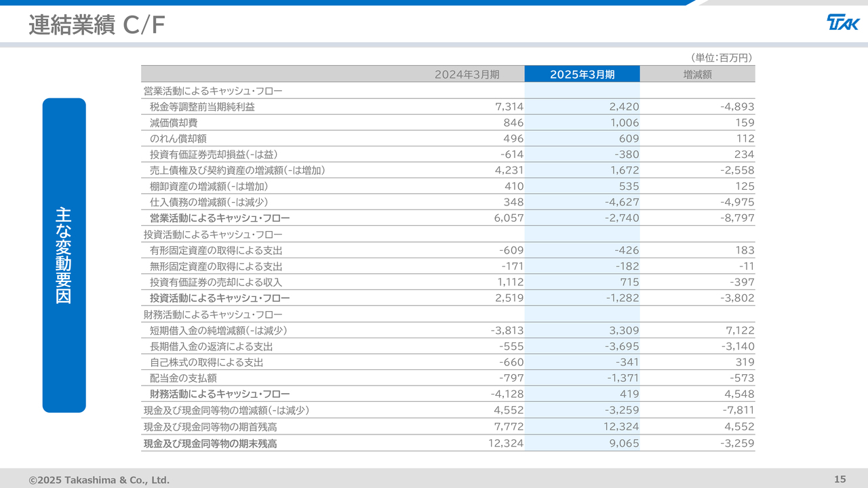Select the highlighted 2025年3月期 column header

coord(582,75)
